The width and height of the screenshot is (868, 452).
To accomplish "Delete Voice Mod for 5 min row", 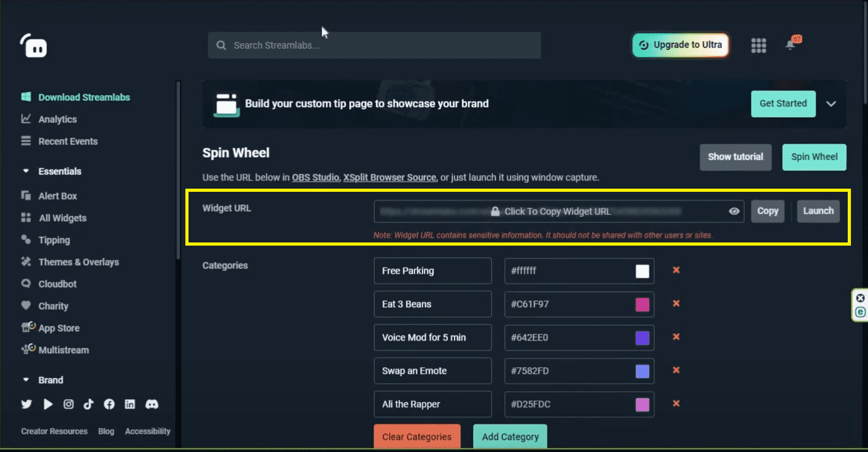I will pos(676,337).
